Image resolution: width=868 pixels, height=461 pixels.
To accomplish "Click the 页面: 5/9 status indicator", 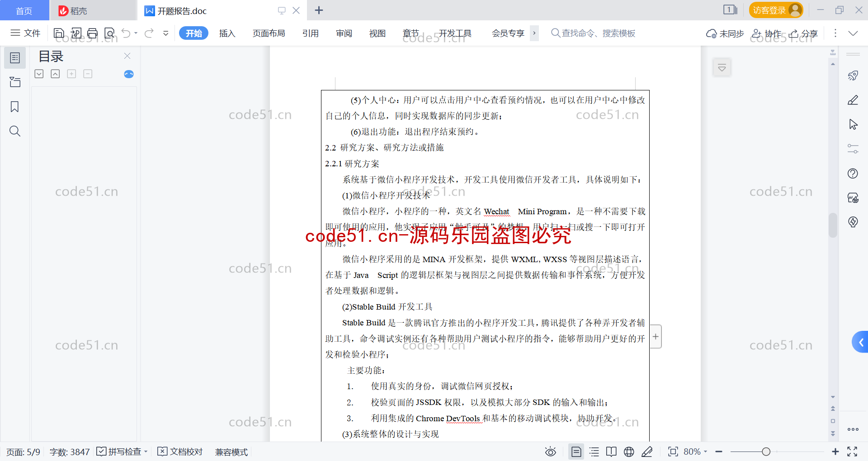I will 23,452.
